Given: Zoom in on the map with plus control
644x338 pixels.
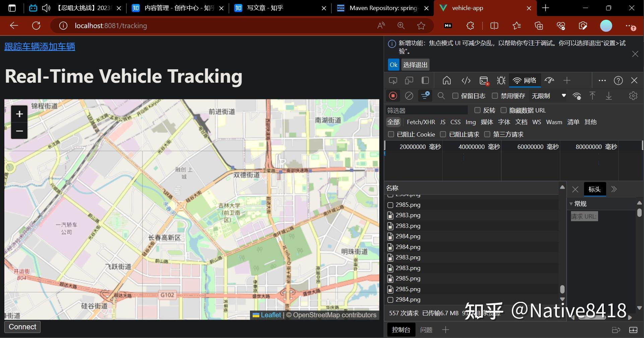Looking at the screenshot, I should (19, 114).
